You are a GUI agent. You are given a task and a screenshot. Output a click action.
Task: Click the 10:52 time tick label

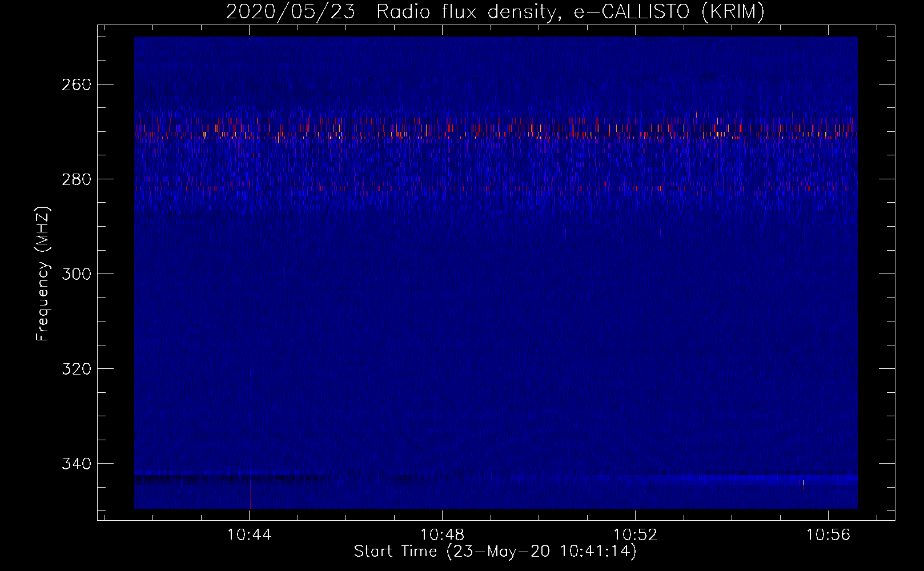click(635, 535)
